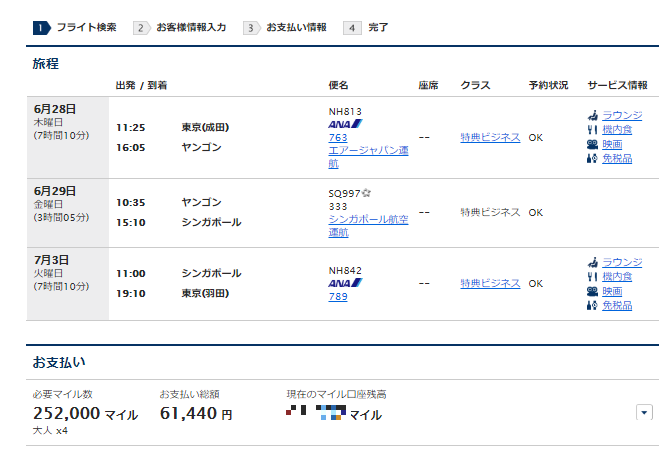The image size is (667, 457).
Task: Click duty-free icon for NH813
Action: 593,159
